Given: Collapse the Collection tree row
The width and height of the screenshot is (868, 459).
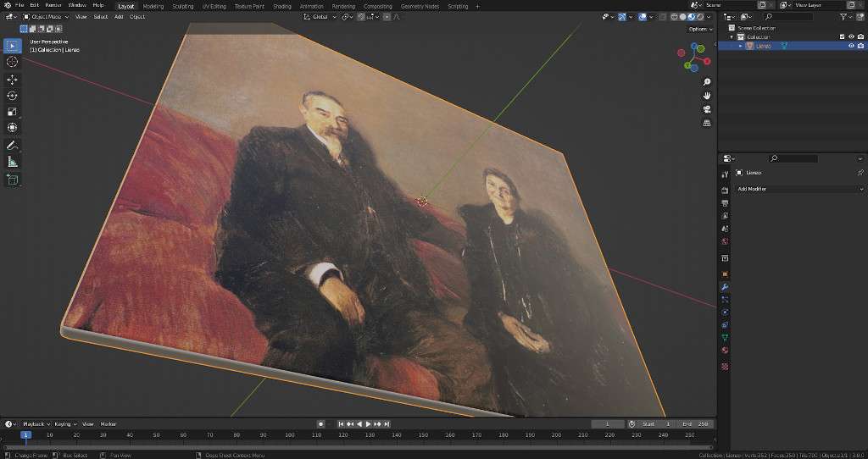Looking at the screenshot, I should [732, 37].
